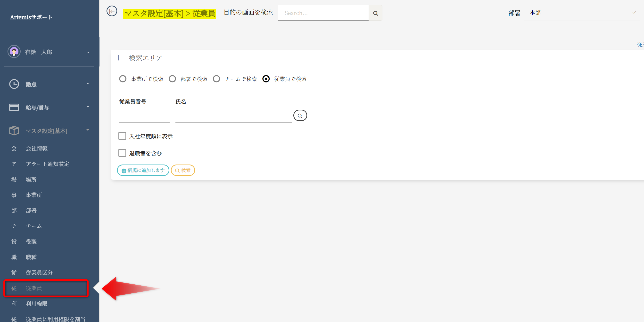Click the magnifier icon beside Search box
The width and height of the screenshot is (644, 322).
(375, 13)
